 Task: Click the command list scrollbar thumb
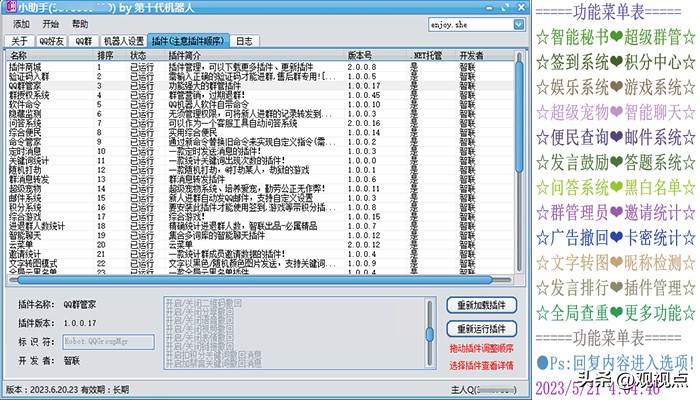click(x=429, y=334)
